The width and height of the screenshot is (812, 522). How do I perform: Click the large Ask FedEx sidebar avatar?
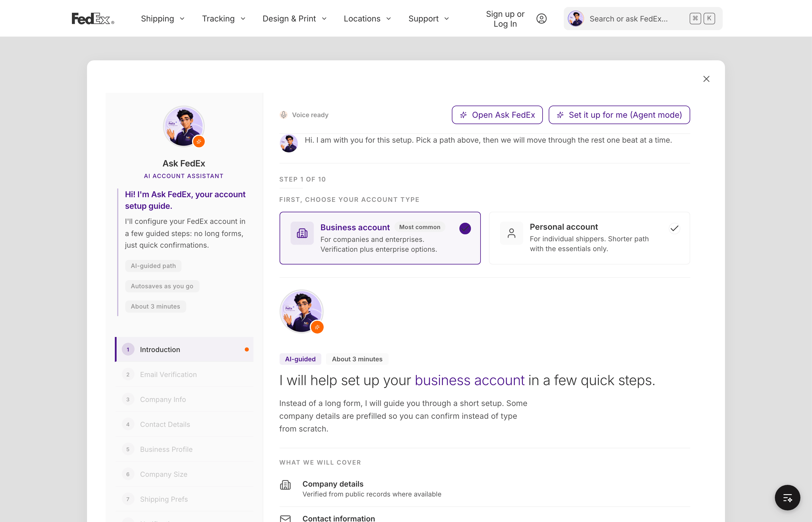(184, 126)
